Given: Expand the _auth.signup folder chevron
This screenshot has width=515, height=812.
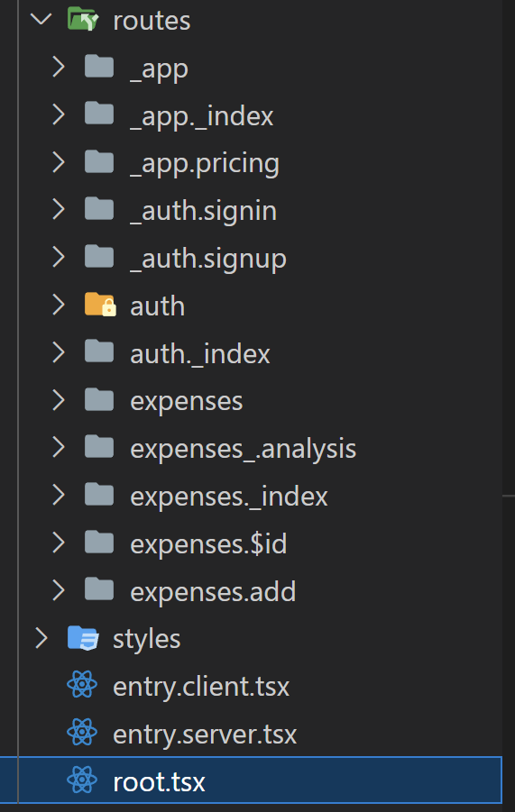Looking at the screenshot, I should click(x=59, y=258).
